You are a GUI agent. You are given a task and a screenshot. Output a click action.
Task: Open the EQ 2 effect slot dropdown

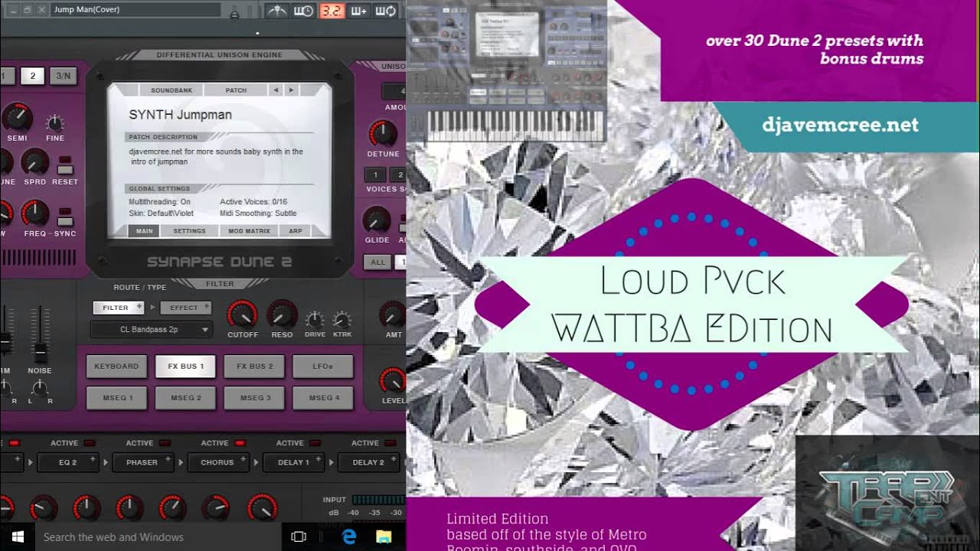point(68,462)
